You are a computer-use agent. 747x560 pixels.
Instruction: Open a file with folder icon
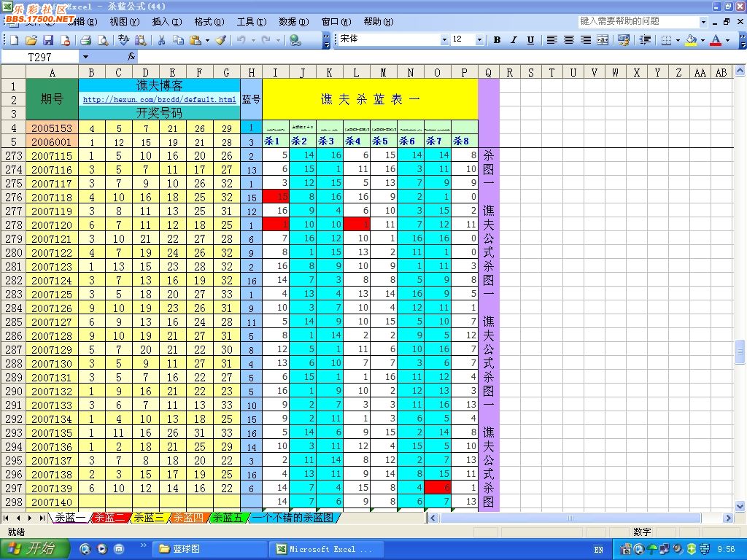coord(31,41)
